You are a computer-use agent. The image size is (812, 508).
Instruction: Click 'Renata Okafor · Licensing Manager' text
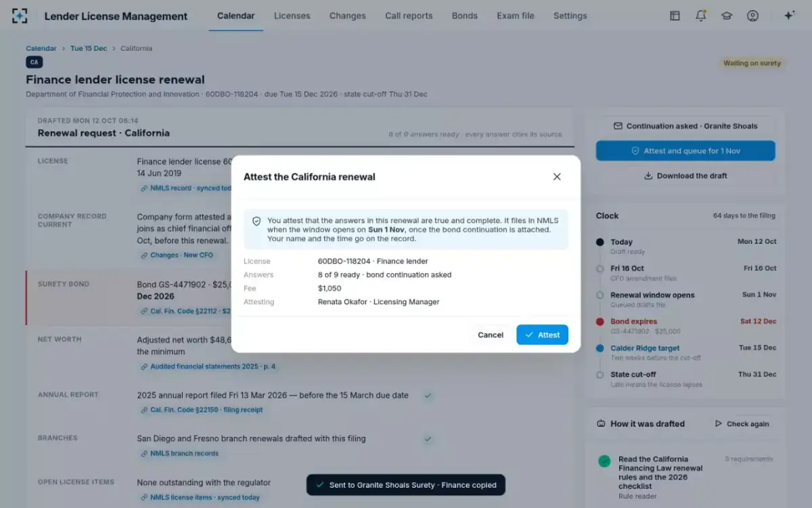coord(378,302)
